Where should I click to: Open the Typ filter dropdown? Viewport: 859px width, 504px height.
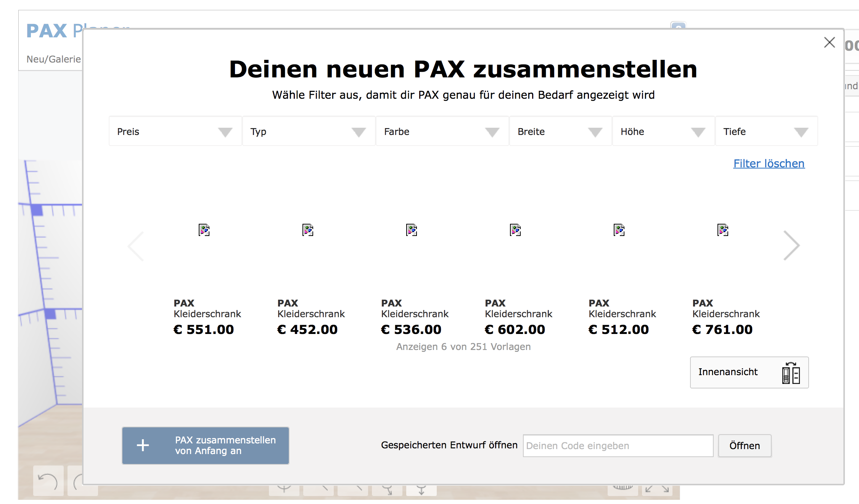(309, 132)
